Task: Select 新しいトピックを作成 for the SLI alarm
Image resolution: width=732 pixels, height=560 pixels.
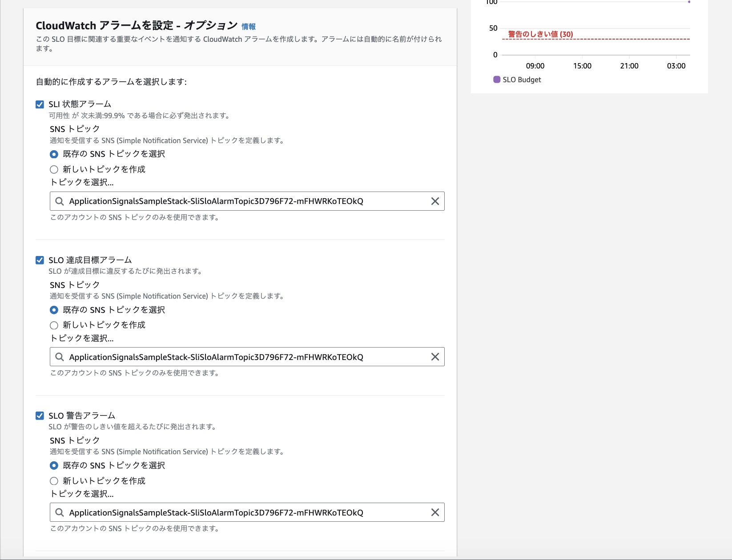Action: click(54, 169)
